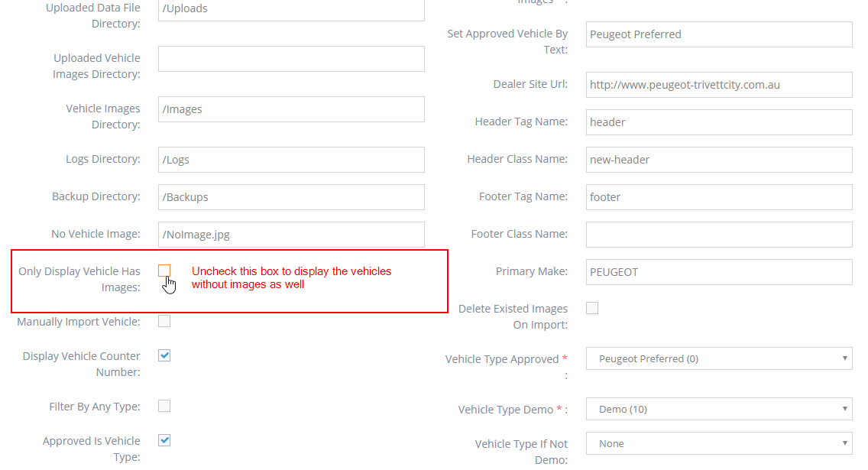The height and width of the screenshot is (470, 868).
Task: Open Vehicle Type Approved dropdown
Action: pos(718,358)
